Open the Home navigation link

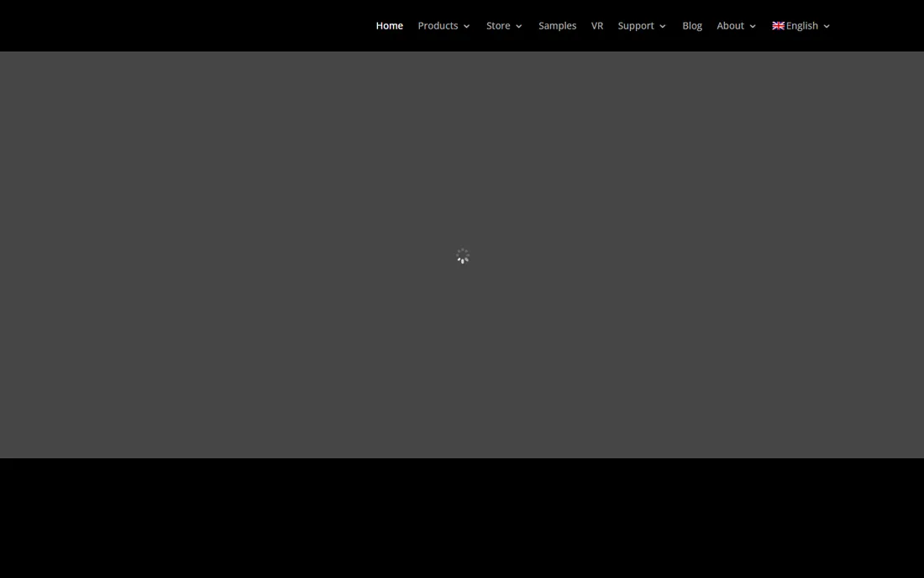(x=389, y=26)
